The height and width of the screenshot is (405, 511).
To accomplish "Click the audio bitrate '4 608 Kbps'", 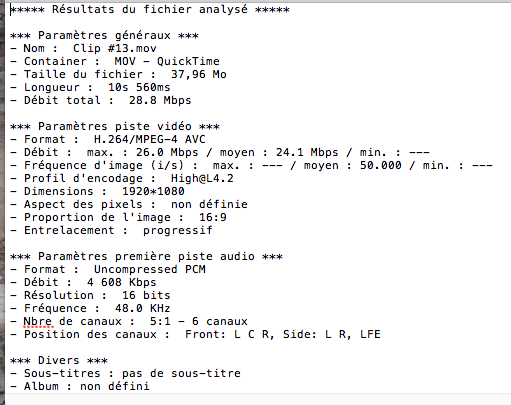I will point(121,282).
